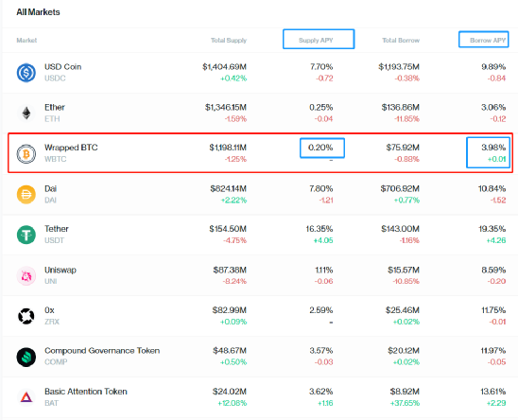This screenshot has height=420, width=518.
Task: Open the Basic Attention Token market name
Action: 86,392
